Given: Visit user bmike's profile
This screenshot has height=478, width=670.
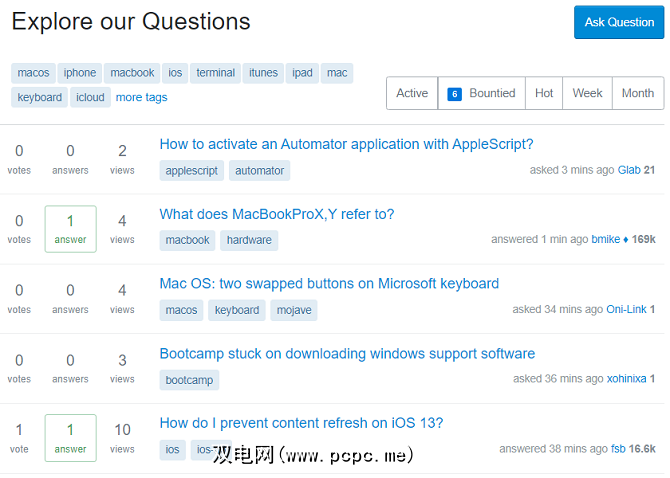Looking at the screenshot, I should click(605, 240).
